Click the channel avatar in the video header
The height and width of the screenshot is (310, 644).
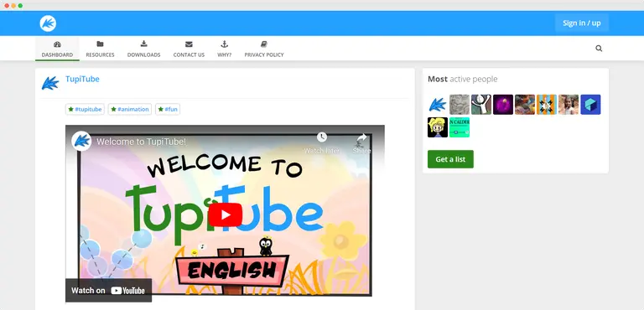[x=81, y=142]
